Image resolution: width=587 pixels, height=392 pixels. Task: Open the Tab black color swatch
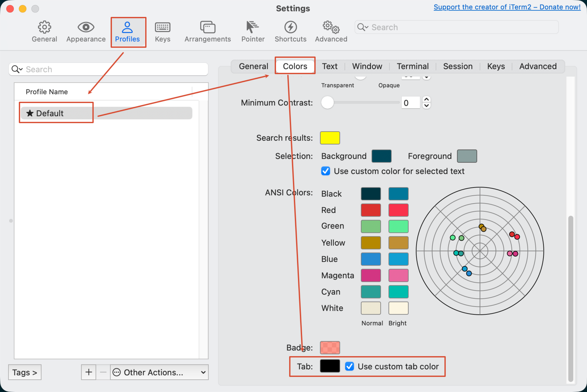[330, 366]
